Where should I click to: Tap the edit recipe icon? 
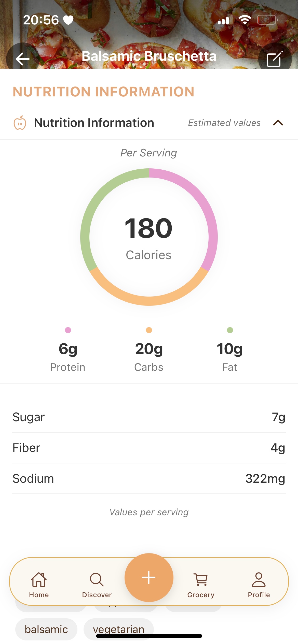[x=275, y=59]
